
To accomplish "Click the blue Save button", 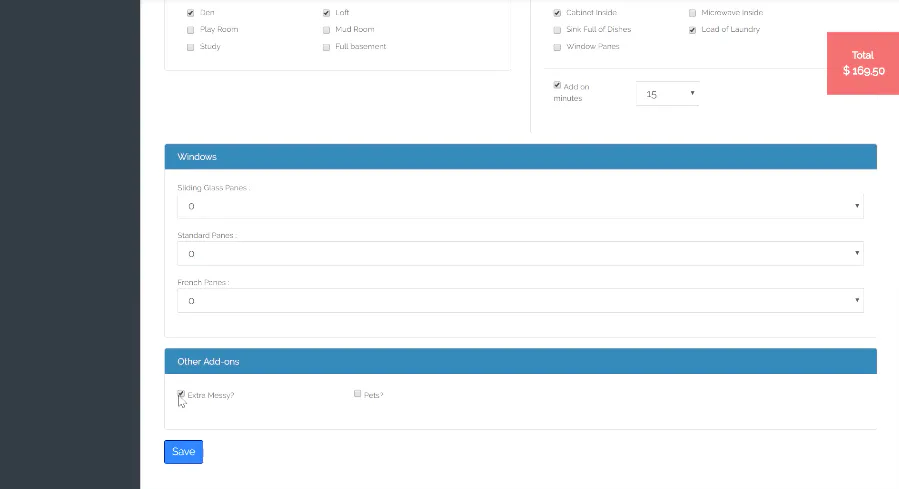I will click(183, 452).
